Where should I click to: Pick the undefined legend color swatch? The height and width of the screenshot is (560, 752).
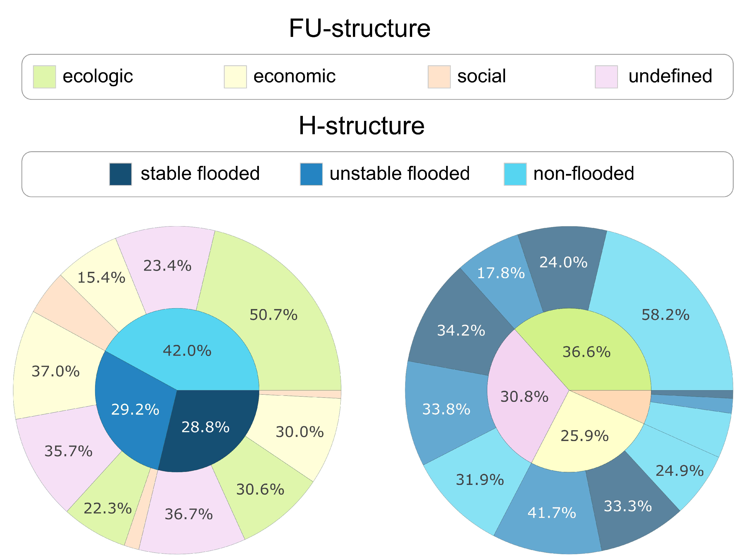(606, 77)
